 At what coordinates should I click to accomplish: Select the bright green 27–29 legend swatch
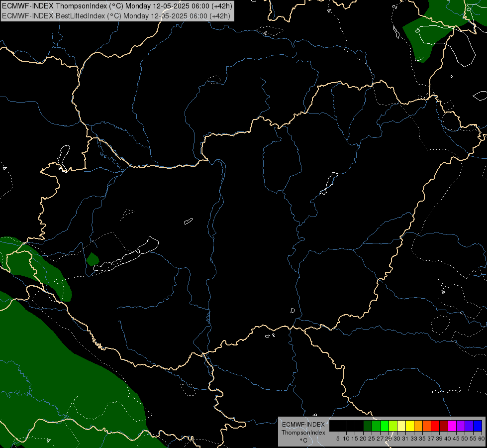(x=385, y=426)
